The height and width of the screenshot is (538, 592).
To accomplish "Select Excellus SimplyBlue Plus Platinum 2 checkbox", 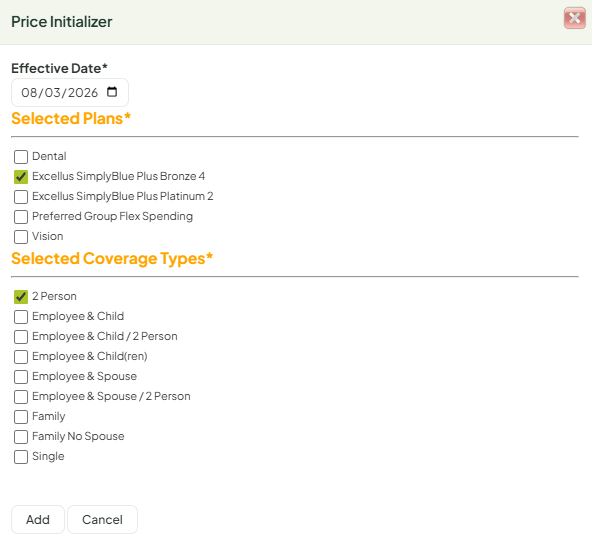I will [21, 197].
